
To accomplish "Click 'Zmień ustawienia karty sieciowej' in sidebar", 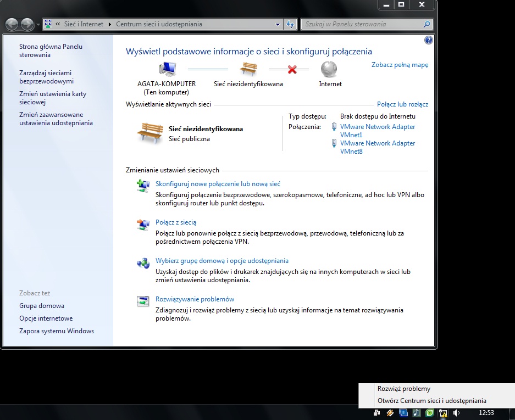I will pos(52,98).
